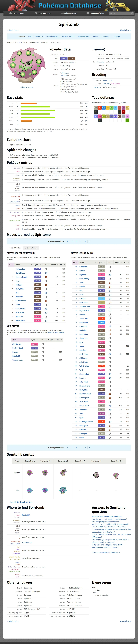
Task: Jump to Locations in Contents bar
Action: [105, 36]
